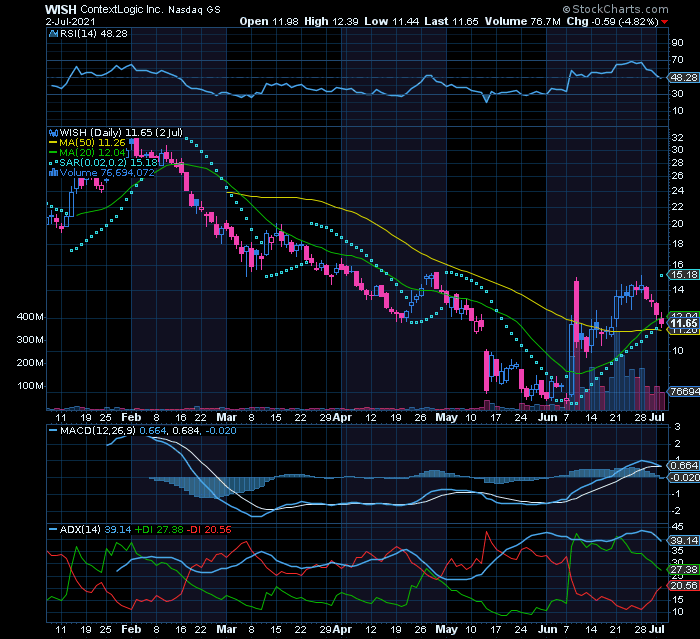
Task: Select the Jun label on date axis
Action: coord(547,415)
